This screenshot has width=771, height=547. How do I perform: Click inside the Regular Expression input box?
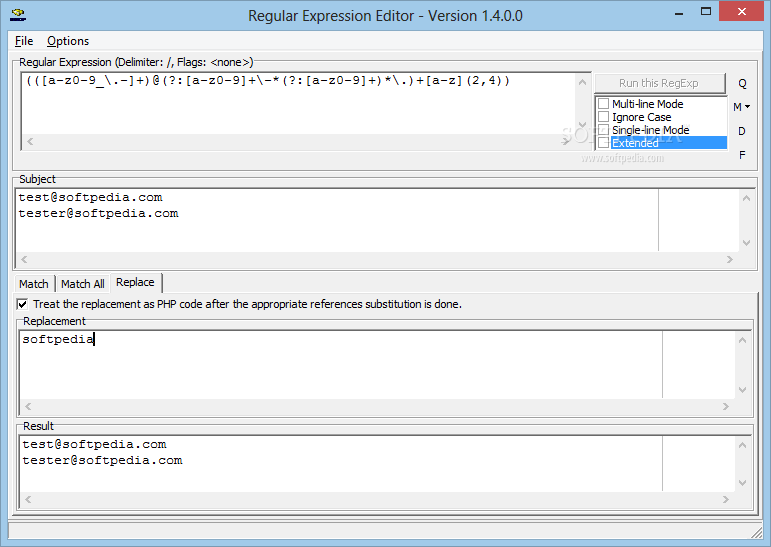click(298, 104)
